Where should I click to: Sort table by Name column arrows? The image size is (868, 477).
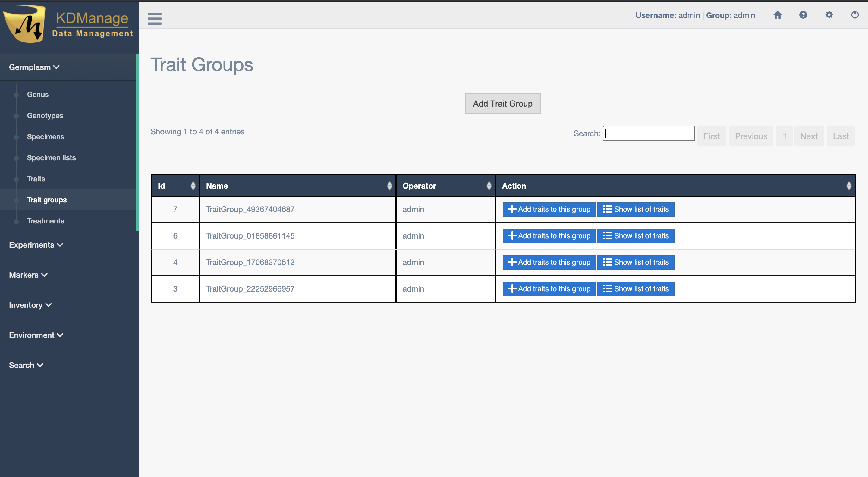(389, 186)
